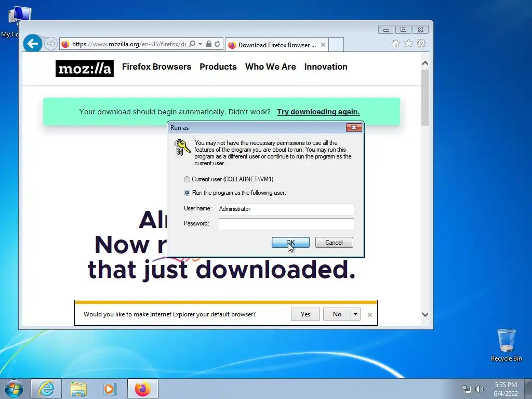Click the security lock icon in address bar
This screenshot has width=532, height=399.
[209, 44]
